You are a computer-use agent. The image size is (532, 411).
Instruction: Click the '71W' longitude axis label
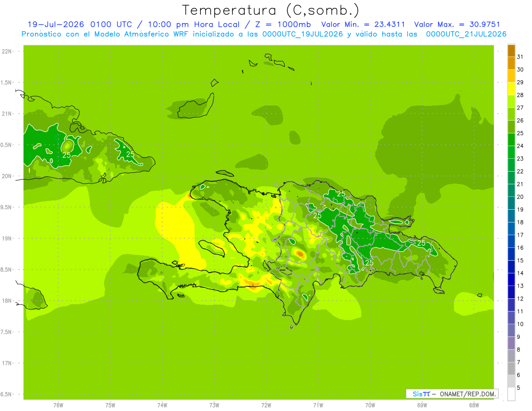pos(318,405)
